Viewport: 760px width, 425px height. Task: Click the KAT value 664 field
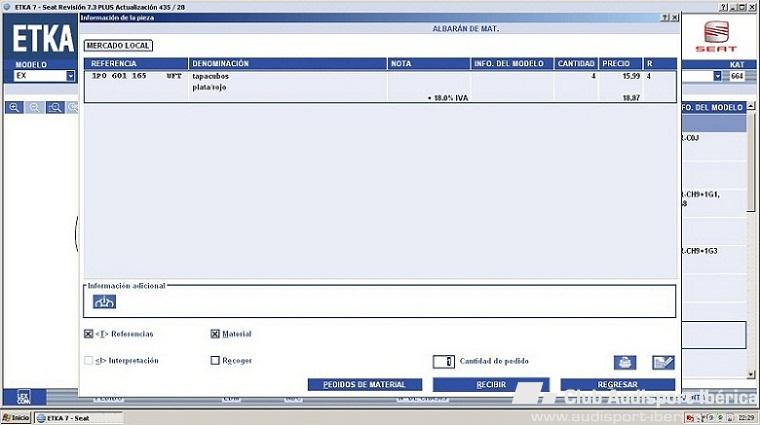tap(737, 76)
